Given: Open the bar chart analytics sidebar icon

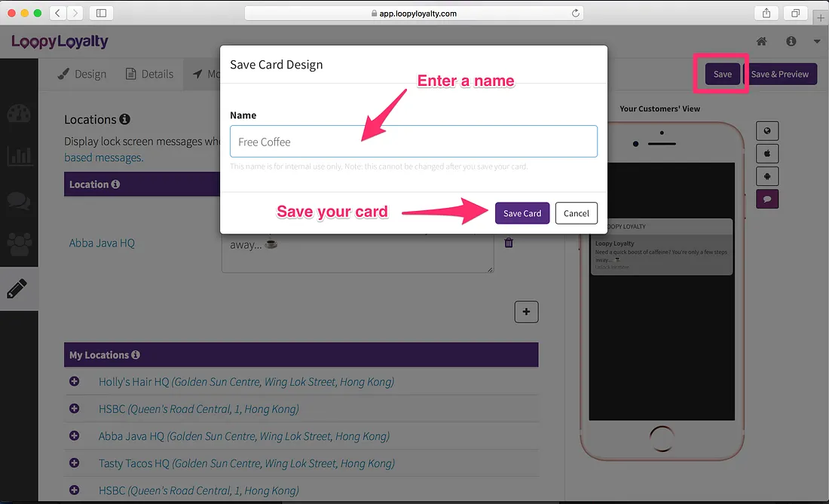Looking at the screenshot, I should pos(19,157).
